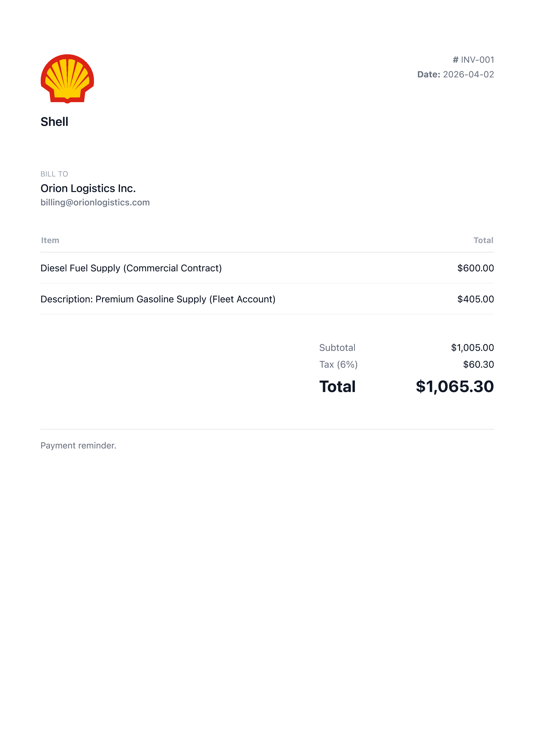Select the $1,005.00 subtotal amount

pyautogui.click(x=472, y=348)
